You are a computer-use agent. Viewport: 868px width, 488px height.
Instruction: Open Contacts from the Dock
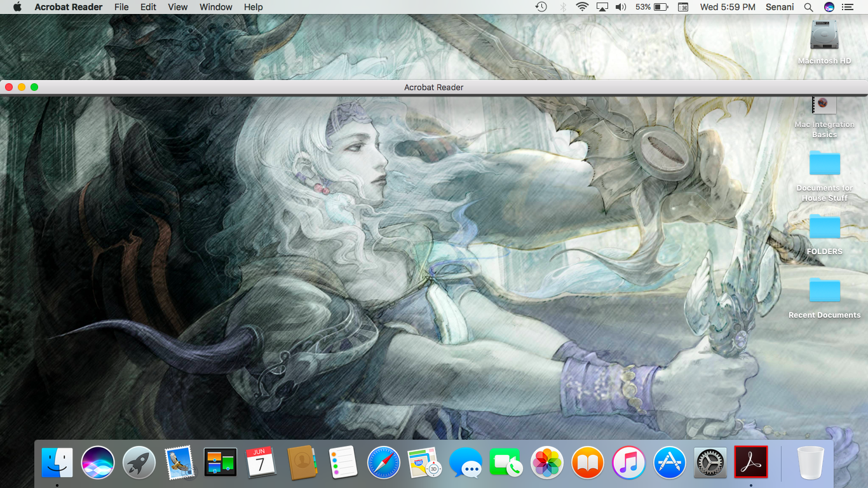pyautogui.click(x=302, y=462)
